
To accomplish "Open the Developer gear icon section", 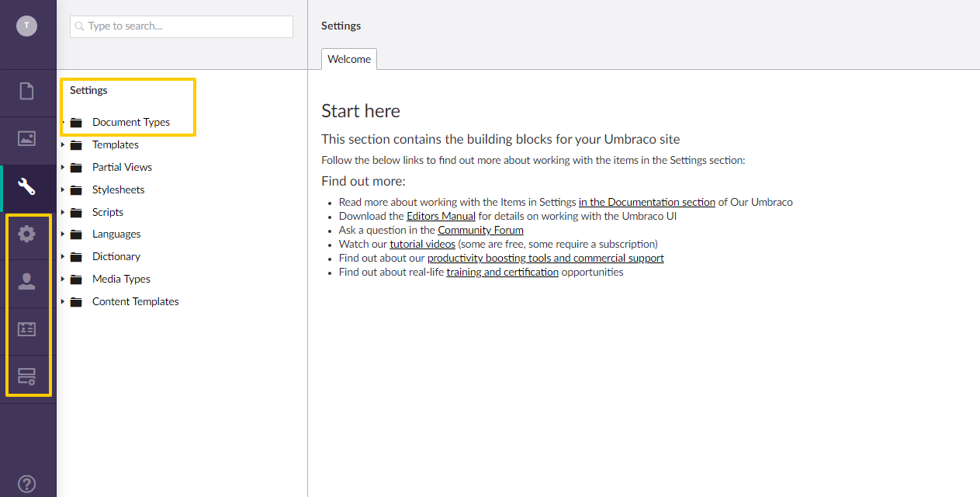I will pyautogui.click(x=27, y=234).
